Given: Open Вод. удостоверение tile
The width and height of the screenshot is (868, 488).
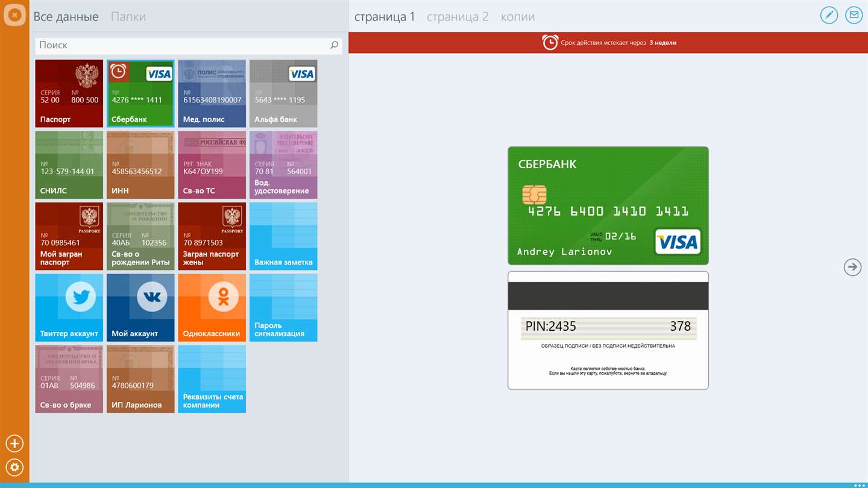Looking at the screenshot, I should 283,165.
